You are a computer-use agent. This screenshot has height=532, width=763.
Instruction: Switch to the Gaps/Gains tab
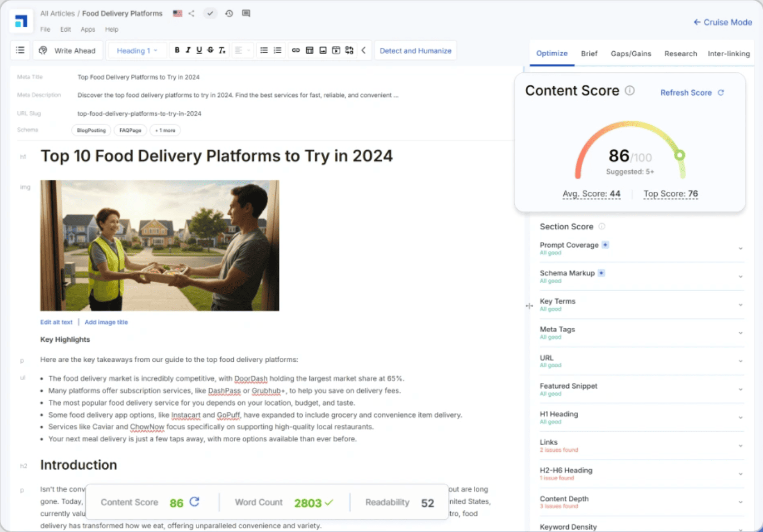pos(631,53)
